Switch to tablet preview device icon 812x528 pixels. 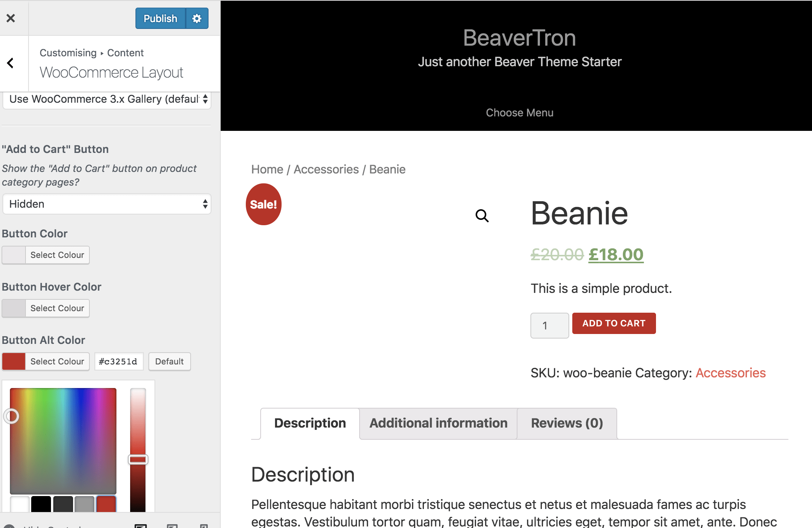[x=172, y=526]
